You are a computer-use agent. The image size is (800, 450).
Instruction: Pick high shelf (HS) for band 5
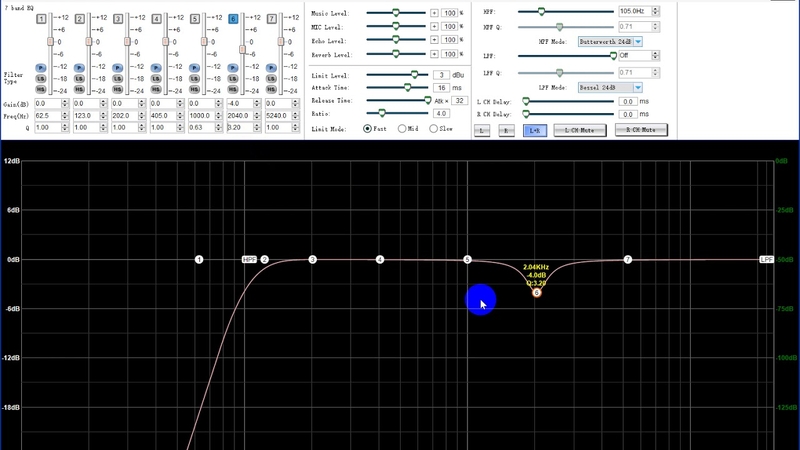pos(194,89)
